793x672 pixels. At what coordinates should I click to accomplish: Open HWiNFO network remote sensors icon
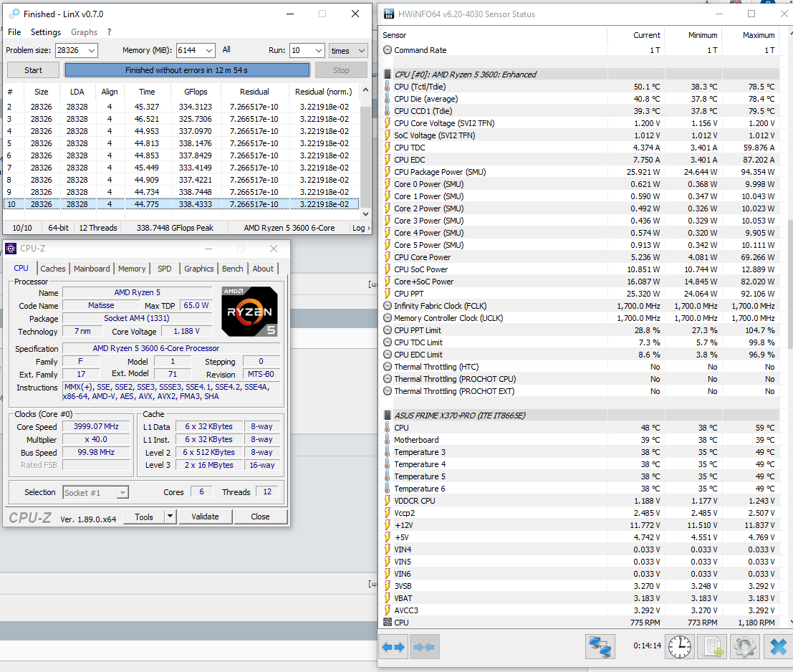600,647
